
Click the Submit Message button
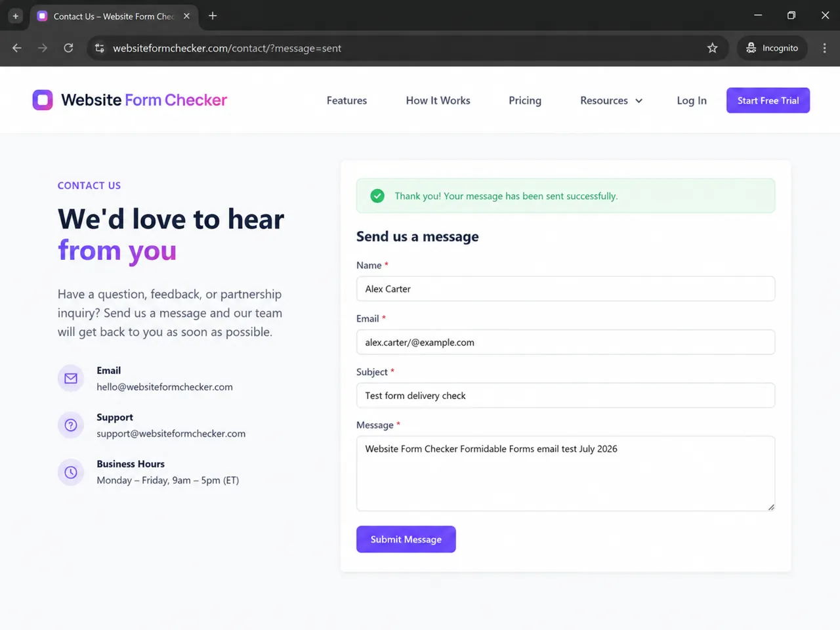click(406, 539)
